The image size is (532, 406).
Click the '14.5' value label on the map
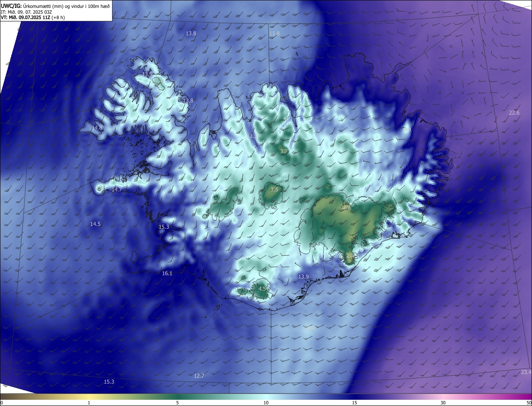pos(95,224)
